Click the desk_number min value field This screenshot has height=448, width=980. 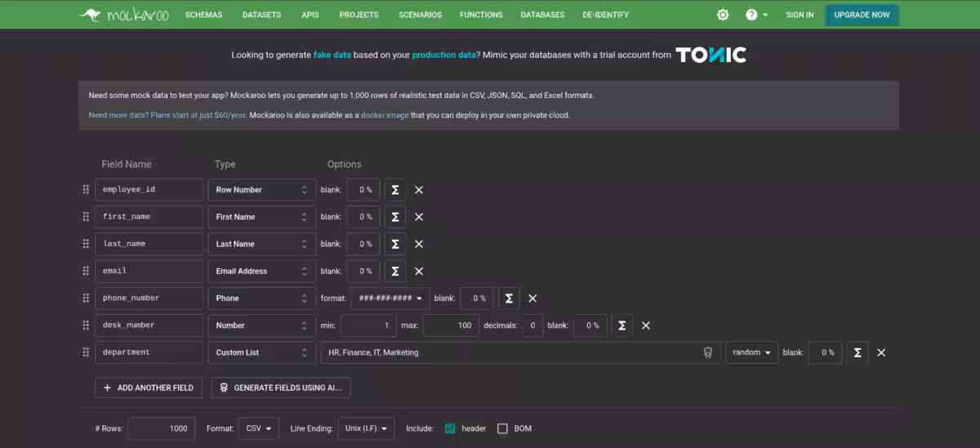point(368,325)
